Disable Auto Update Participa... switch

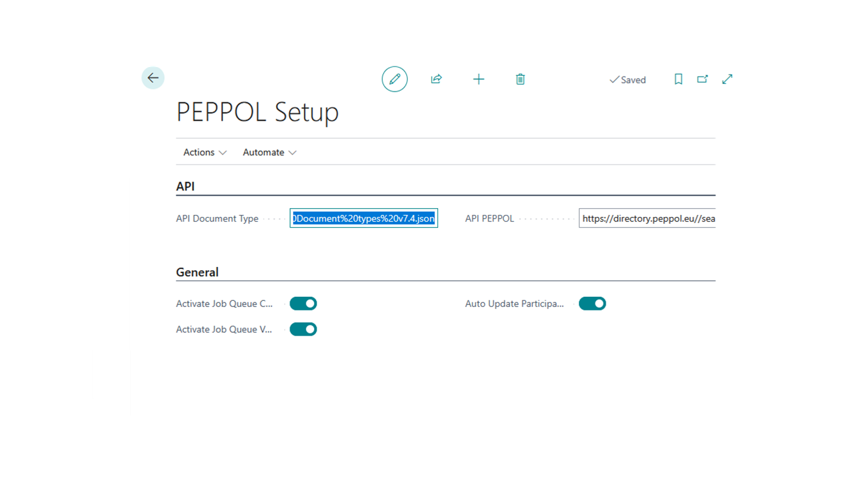tap(592, 304)
